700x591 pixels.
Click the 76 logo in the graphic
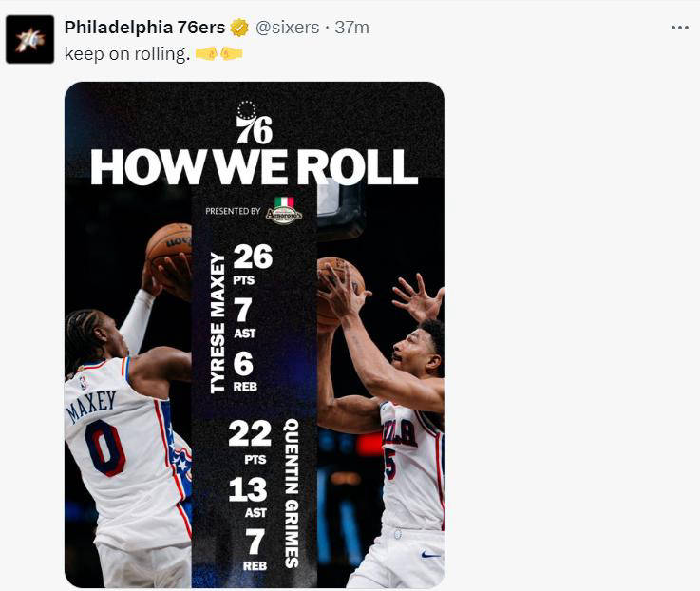pyautogui.click(x=254, y=124)
